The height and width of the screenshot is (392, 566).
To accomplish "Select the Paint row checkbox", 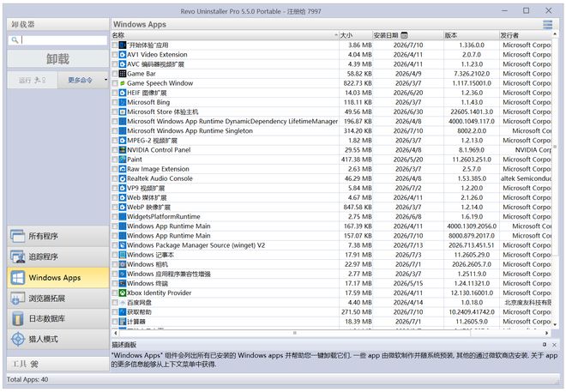I will tap(115, 160).
